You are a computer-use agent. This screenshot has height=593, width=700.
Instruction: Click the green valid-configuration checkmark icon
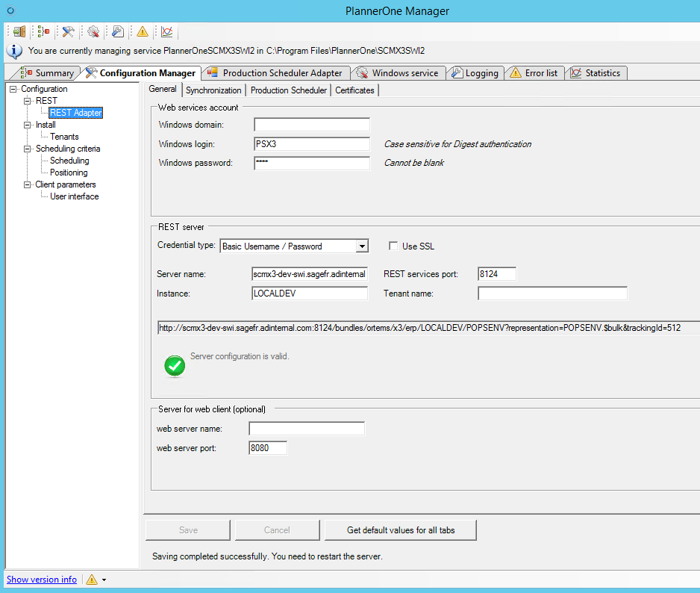point(175,366)
